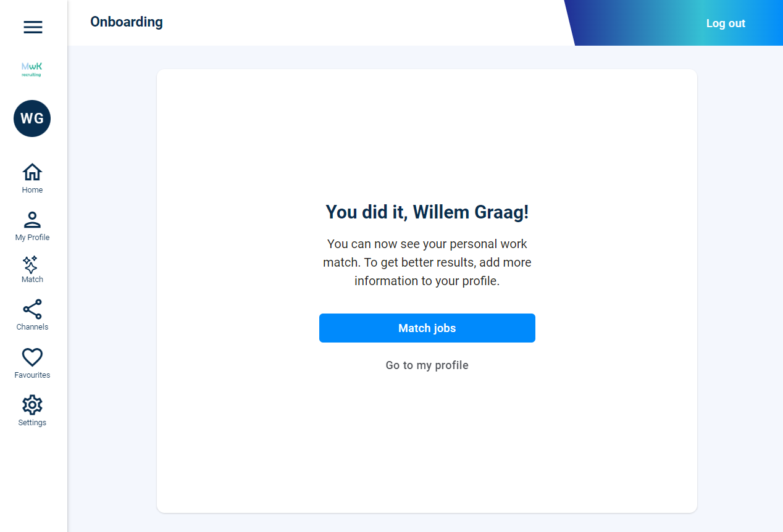Open the My Profile person icon

click(32, 220)
